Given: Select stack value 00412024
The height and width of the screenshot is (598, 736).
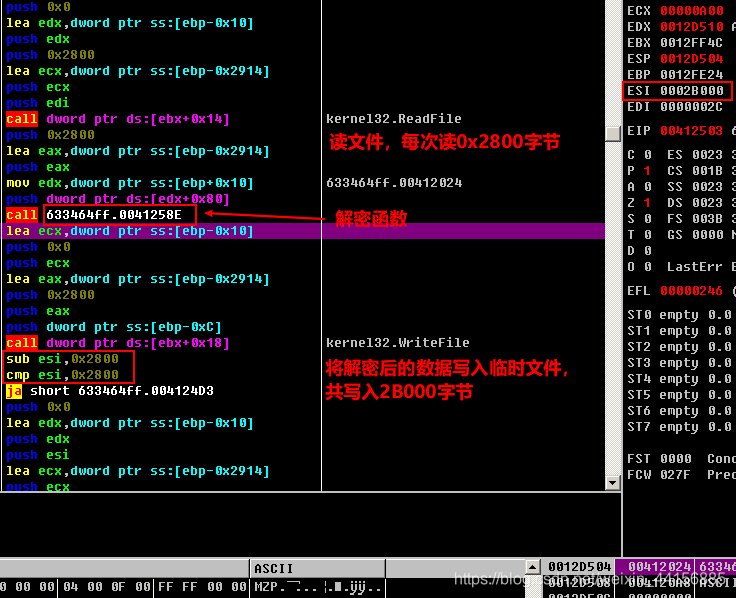Looking at the screenshot, I should [x=659, y=567].
